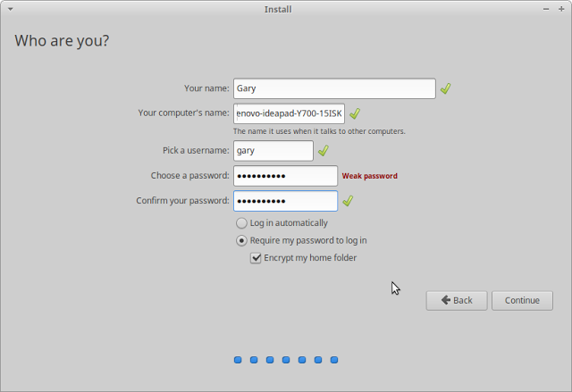Screen dimensions: 572x392
Task: Click the 'Confirm your password' field
Action: (285, 201)
